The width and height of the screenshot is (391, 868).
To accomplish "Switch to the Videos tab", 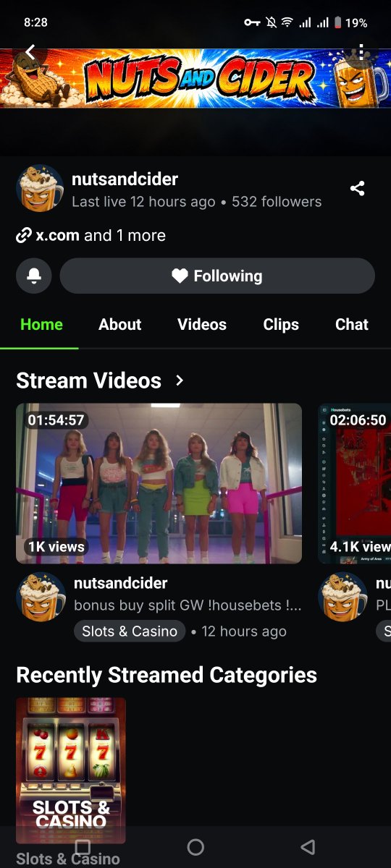I will (x=202, y=324).
